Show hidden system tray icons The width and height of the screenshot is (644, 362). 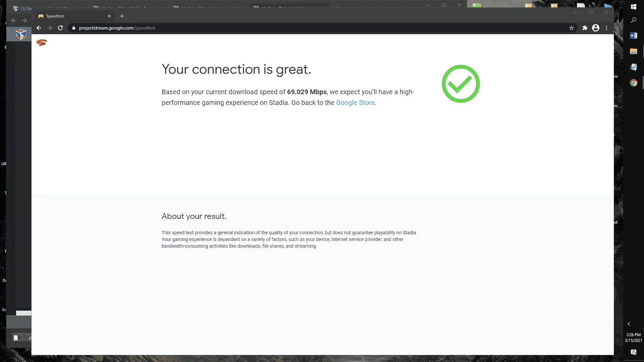pos(629,324)
